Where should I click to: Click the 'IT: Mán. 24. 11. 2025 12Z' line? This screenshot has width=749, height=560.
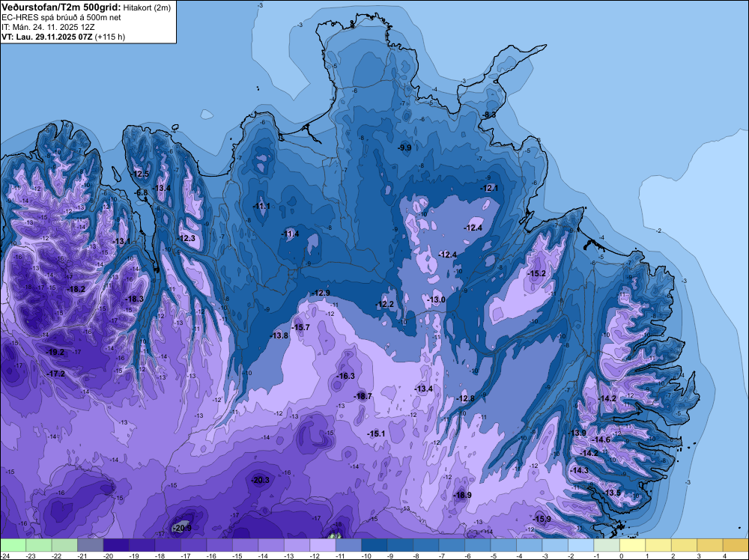click(x=48, y=27)
